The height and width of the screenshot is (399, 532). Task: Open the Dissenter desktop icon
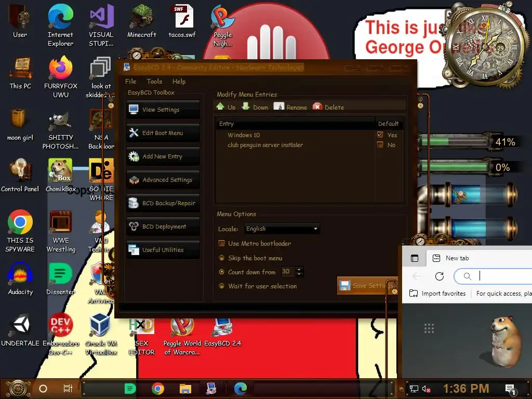[60, 278]
